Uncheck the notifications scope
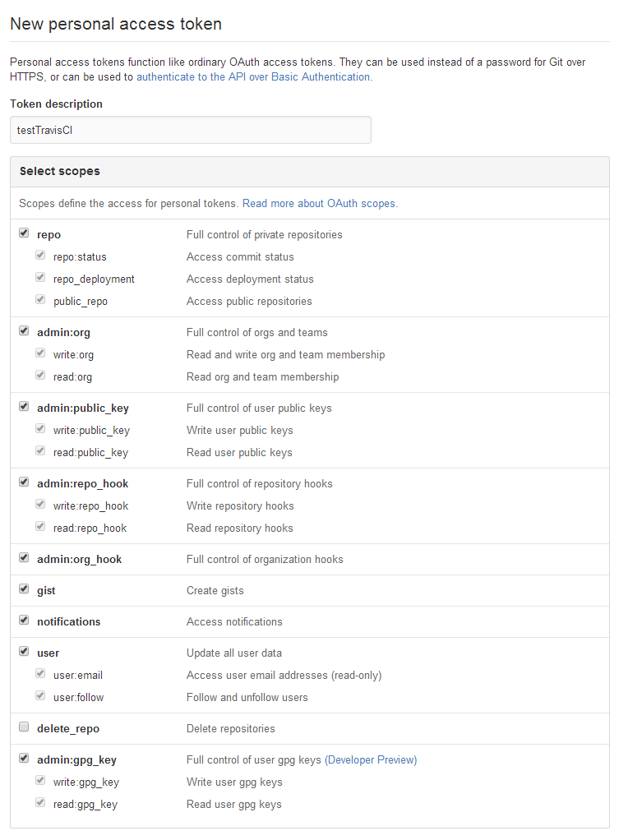The width and height of the screenshot is (619, 840). pyautogui.click(x=24, y=621)
